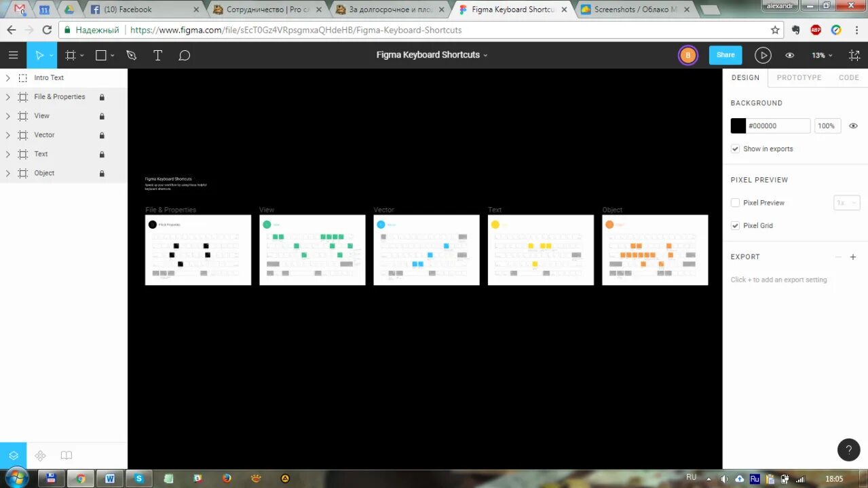Select the Pen tool

click(x=131, y=55)
